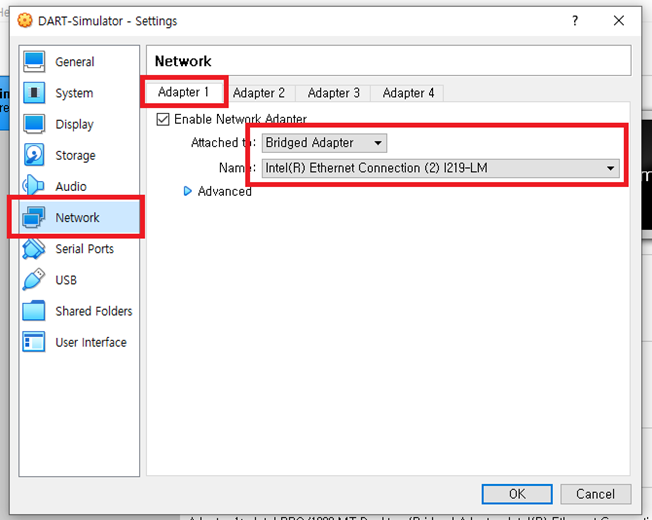The height and width of the screenshot is (520, 652).
Task: Select the Audio speaker icon
Action: coord(34,186)
